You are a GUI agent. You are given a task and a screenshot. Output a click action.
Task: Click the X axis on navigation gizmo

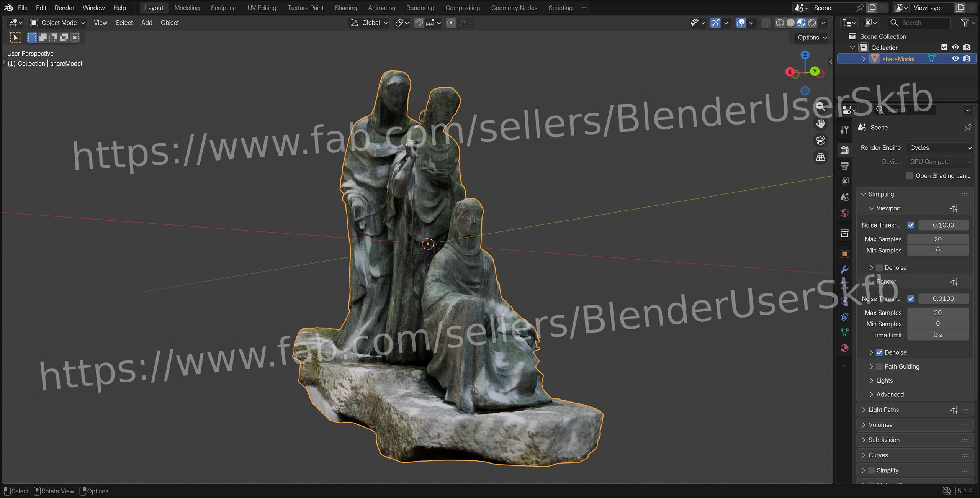click(790, 72)
